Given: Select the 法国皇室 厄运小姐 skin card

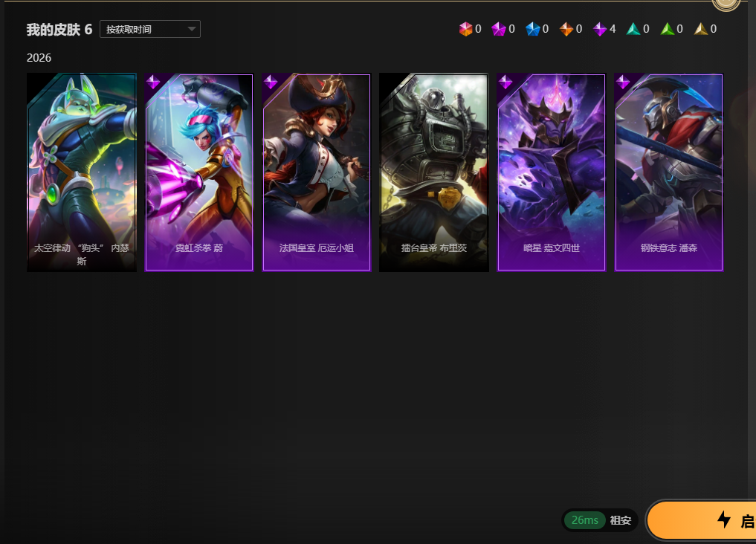Looking at the screenshot, I should pyautogui.click(x=316, y=172).
